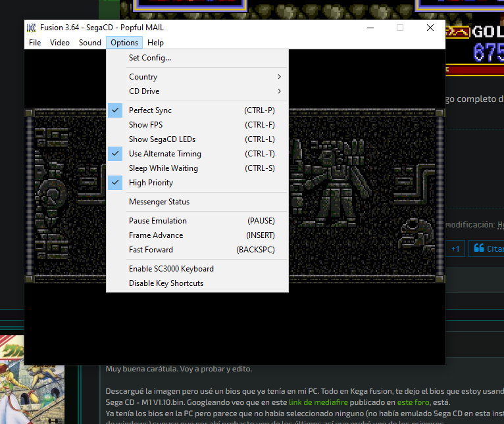504x424 pixels.
Task: Toggle Disable Key Shortcuts
Action: [197, 283]
